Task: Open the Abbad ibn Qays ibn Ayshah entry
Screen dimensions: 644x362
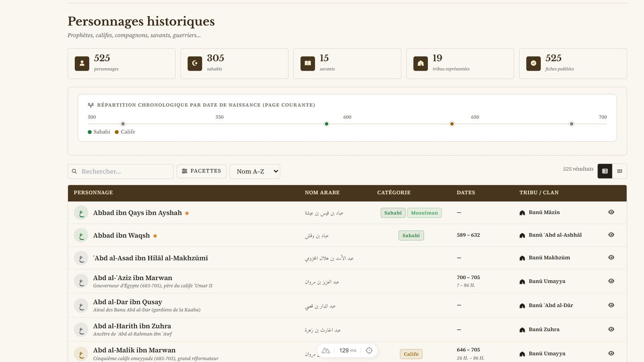Action: tap(137, 213)
